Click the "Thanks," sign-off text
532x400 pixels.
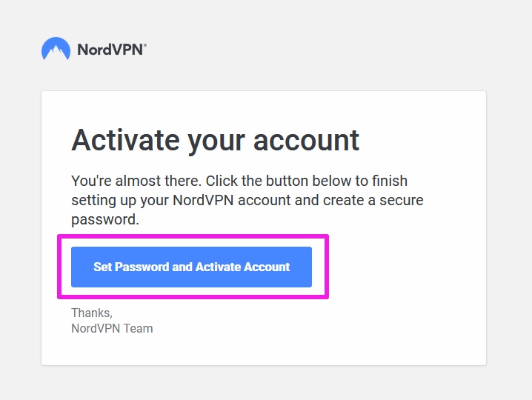click(92, 313)
